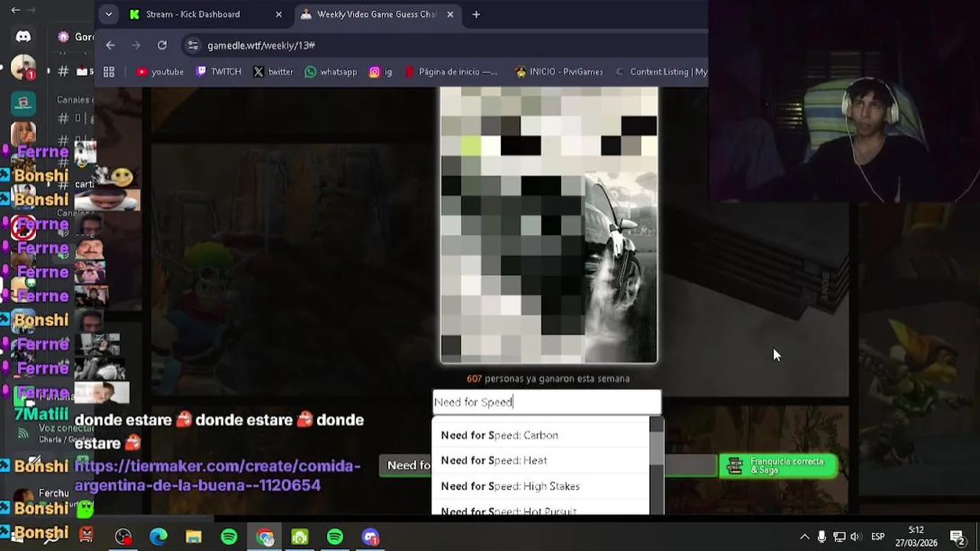Open the twitter bookmark
Image resolution: width=980 pixels, height=551 pixels.
coord(273,72)
